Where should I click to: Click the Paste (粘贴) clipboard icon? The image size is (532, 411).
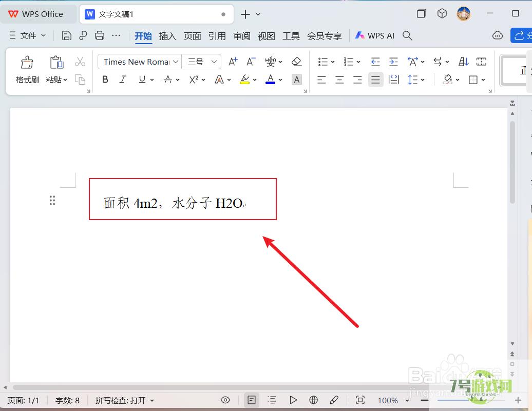pyautogui.click(x=56, y=63)
